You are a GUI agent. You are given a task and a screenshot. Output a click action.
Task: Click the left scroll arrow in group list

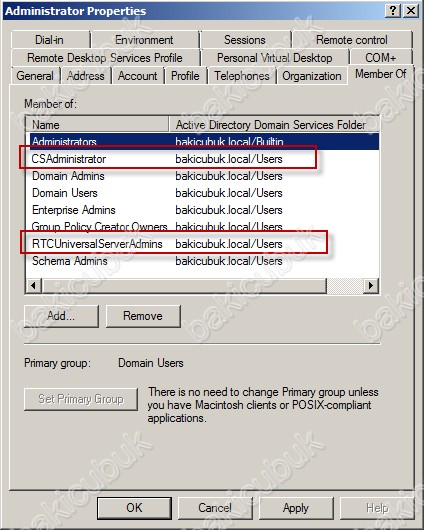click(x=33, y=286)
